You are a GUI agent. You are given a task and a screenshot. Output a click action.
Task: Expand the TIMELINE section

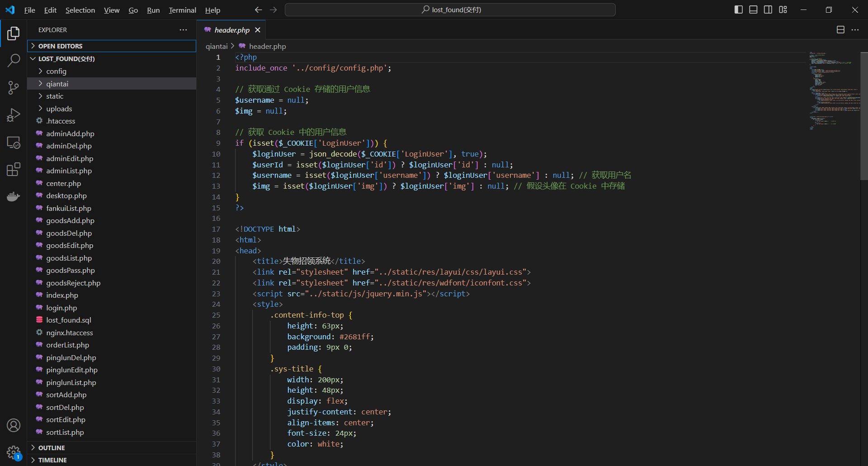pyautogui.click(x=112, y=460)
